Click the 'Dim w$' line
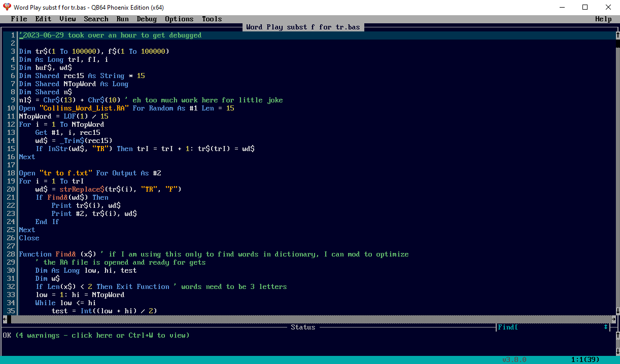Screen dimensions: 620x364 click(x=47, y=279)
